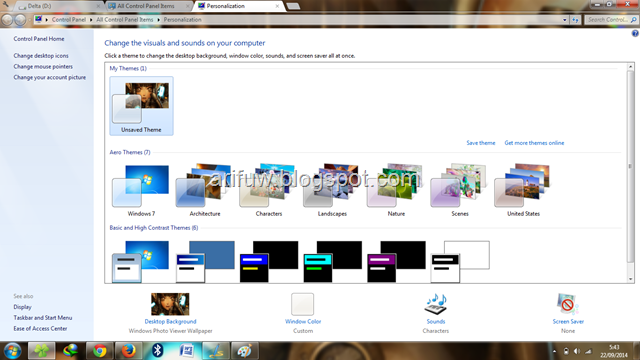Select the Windows 7 Aero theme
Viewport: 640px width, 360px height.
click(141, 190)
